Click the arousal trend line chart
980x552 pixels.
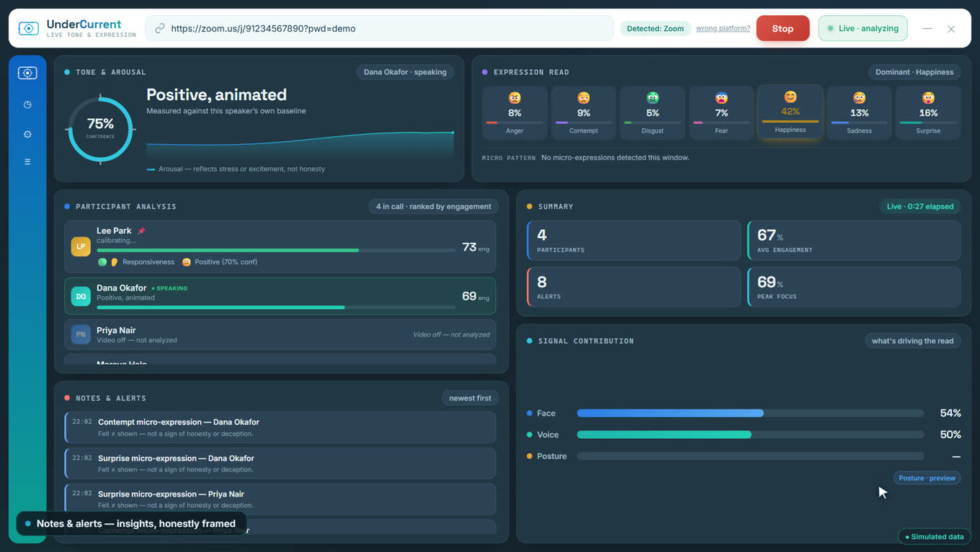pos(300,144)
